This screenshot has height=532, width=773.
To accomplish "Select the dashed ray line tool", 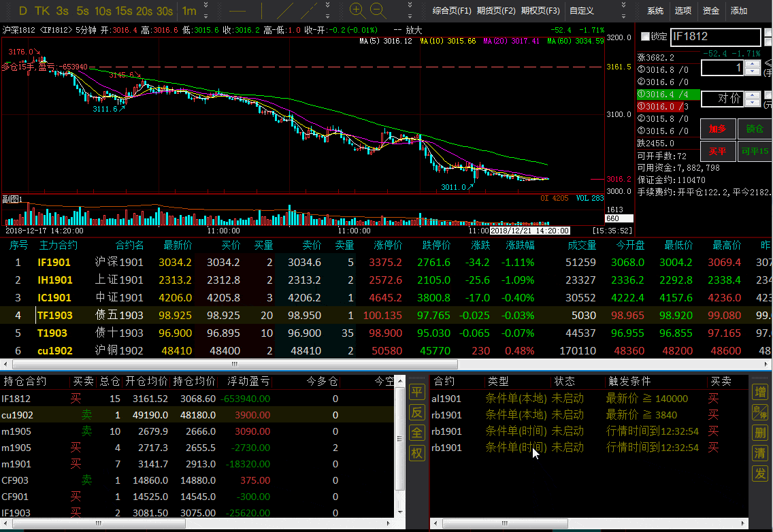I will coord(309,11).
